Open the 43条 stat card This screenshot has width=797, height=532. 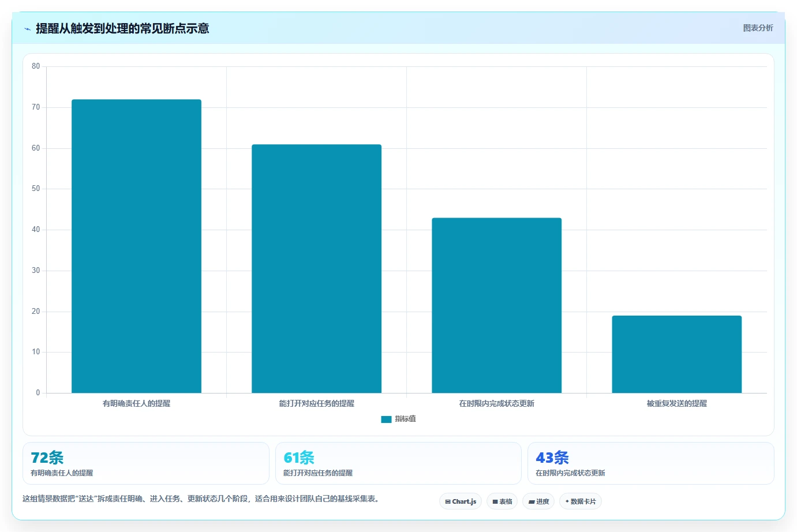click(x=651, y=463)
